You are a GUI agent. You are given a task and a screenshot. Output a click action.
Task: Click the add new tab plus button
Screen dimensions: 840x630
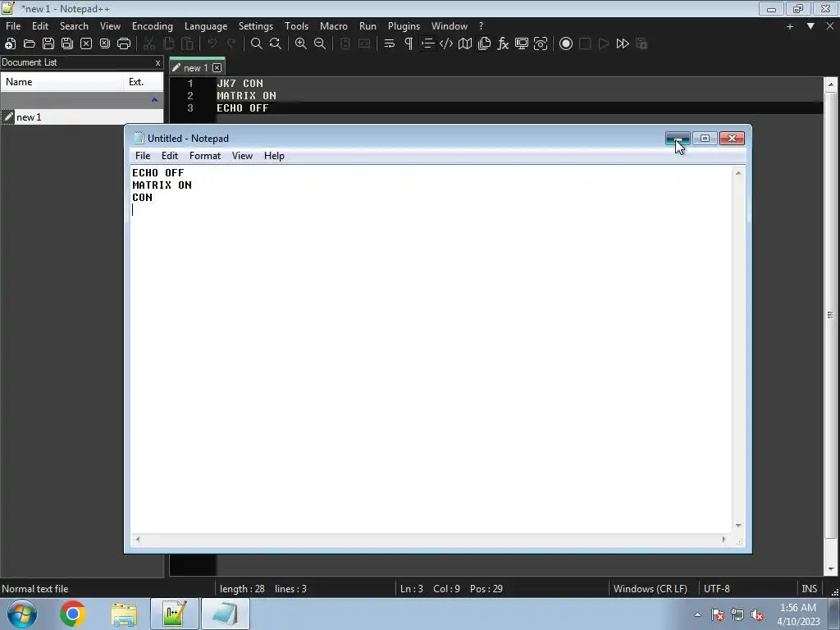pos(790,26)
